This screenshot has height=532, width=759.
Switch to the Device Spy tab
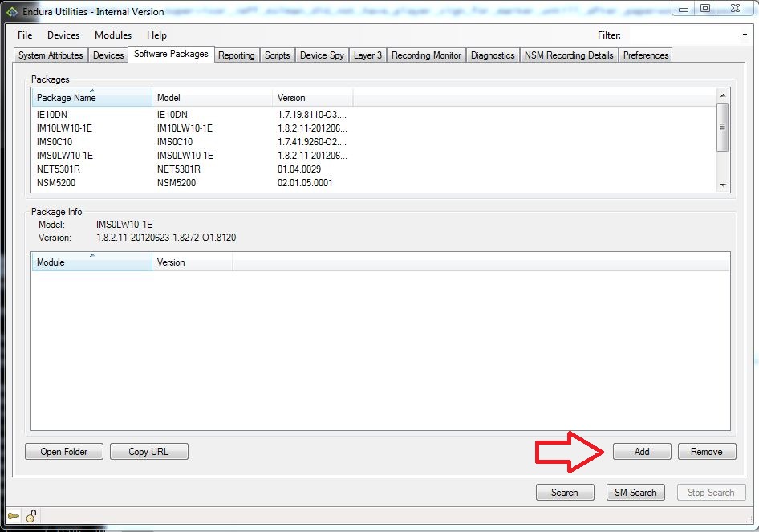click(x=322, y=55)
